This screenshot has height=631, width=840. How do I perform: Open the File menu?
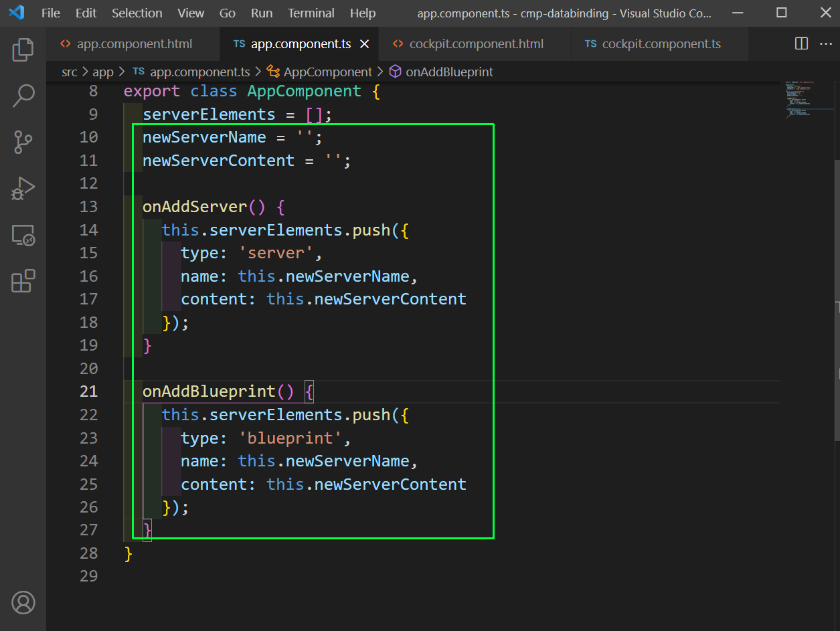(51, 13)
